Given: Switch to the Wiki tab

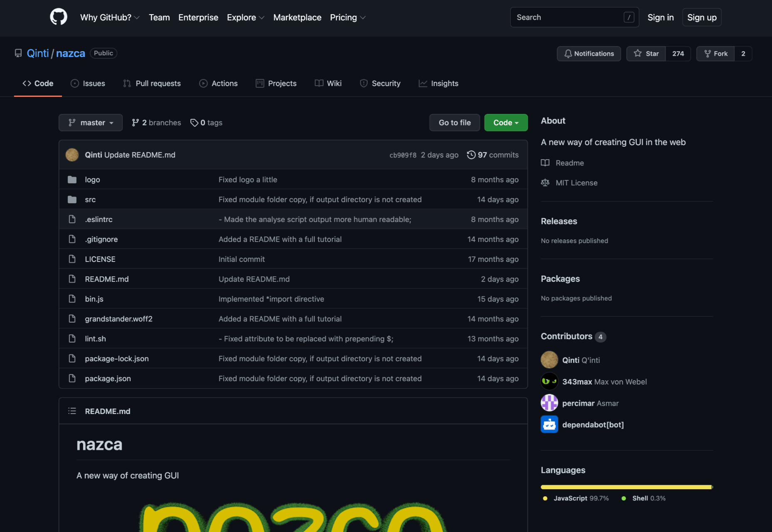Looking at the screenshot, I should click(328, 84).
